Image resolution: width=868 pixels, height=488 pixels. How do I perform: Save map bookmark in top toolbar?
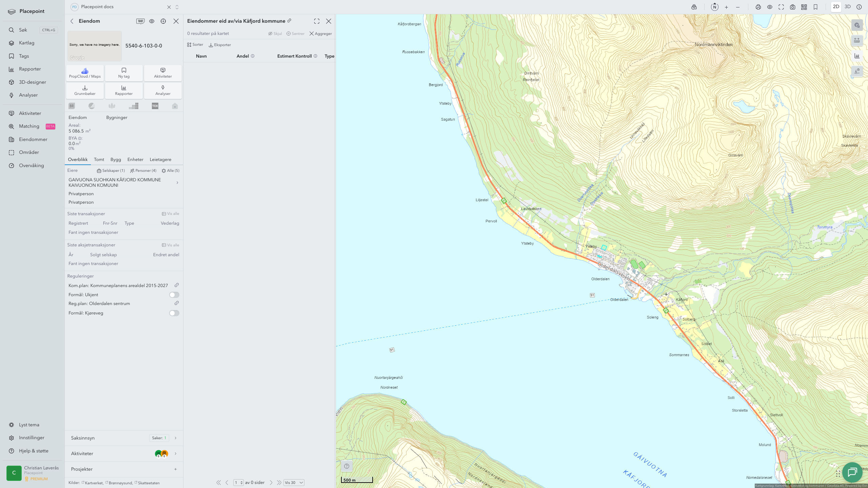pos(816,7)
